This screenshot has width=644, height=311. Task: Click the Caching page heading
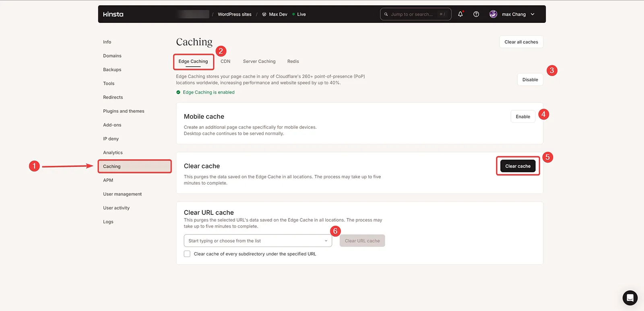[194, 42]
